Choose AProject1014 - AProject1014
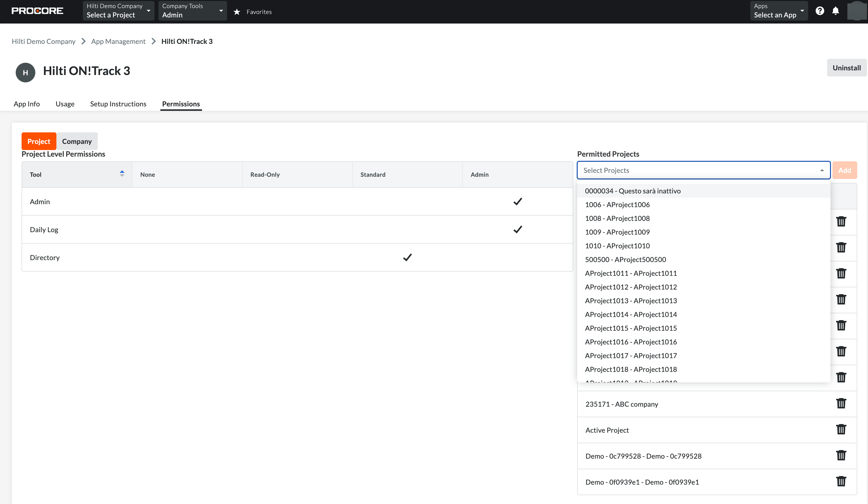Screen dimensions: 868x504 point(704,314)
